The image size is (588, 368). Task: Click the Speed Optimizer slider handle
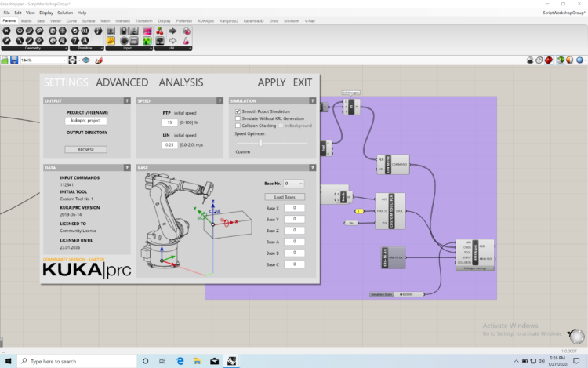click(x=260, y=143)
